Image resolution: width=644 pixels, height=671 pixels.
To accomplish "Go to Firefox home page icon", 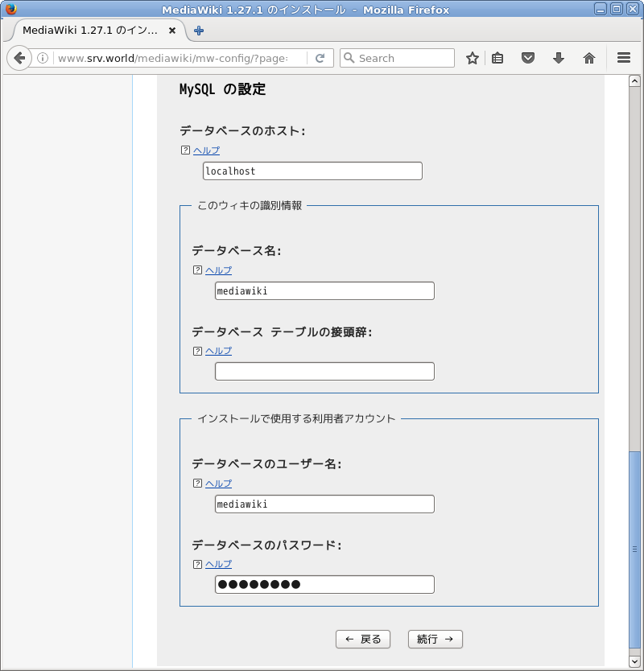I will [589, 58].
